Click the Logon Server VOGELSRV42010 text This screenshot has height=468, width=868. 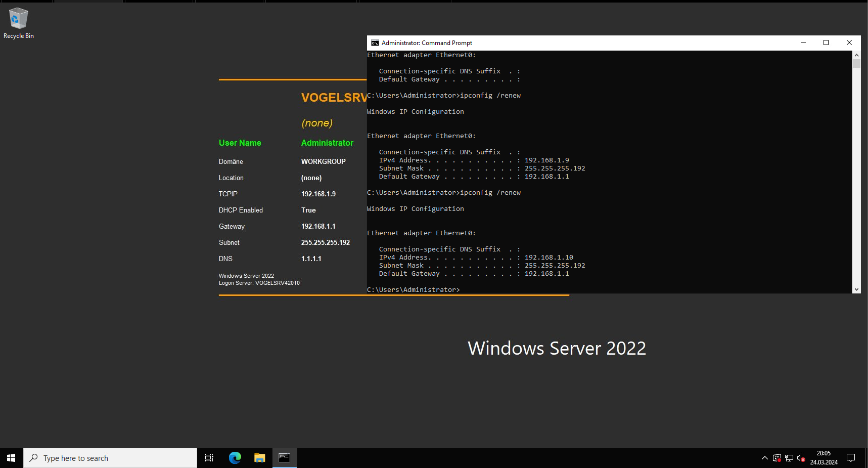pyautogui.click(x=259, y=283)
